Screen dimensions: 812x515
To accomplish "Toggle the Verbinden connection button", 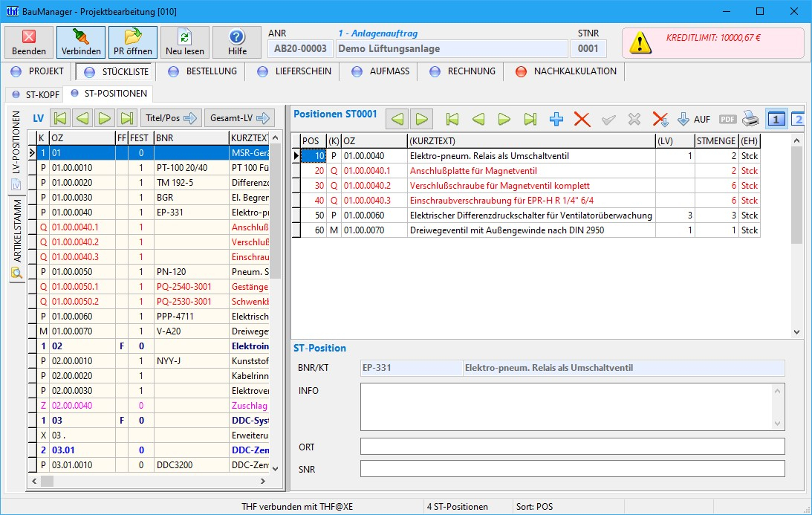I will [x=81, y=43].
